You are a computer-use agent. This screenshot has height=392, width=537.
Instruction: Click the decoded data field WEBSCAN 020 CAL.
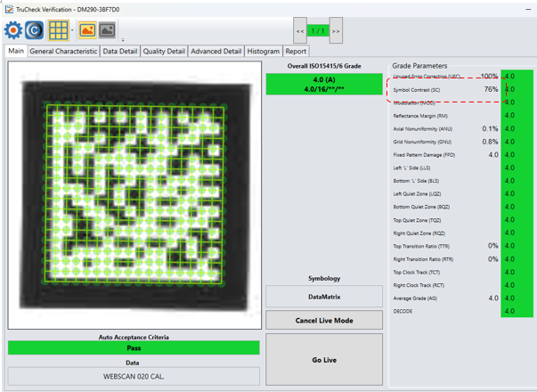(x=134, y=376)
